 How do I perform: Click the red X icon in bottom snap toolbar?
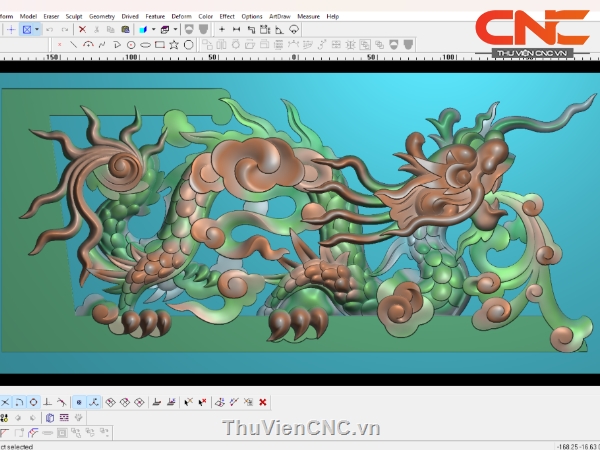tap(263, 402)
